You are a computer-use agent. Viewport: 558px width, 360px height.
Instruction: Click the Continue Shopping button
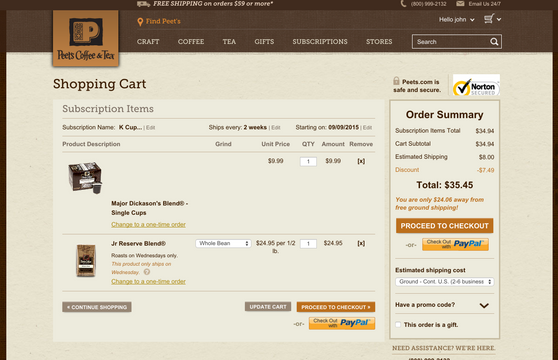[x=97, y=307]
